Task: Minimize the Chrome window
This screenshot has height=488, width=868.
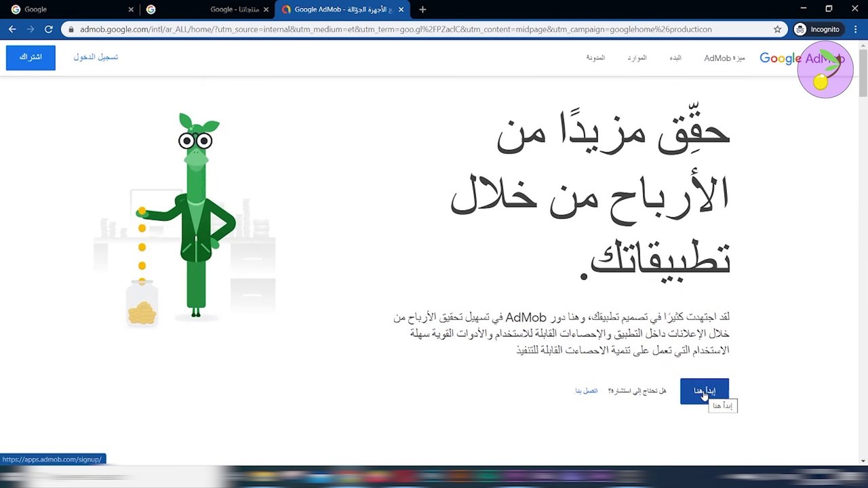Action: [x=804, y=9]
